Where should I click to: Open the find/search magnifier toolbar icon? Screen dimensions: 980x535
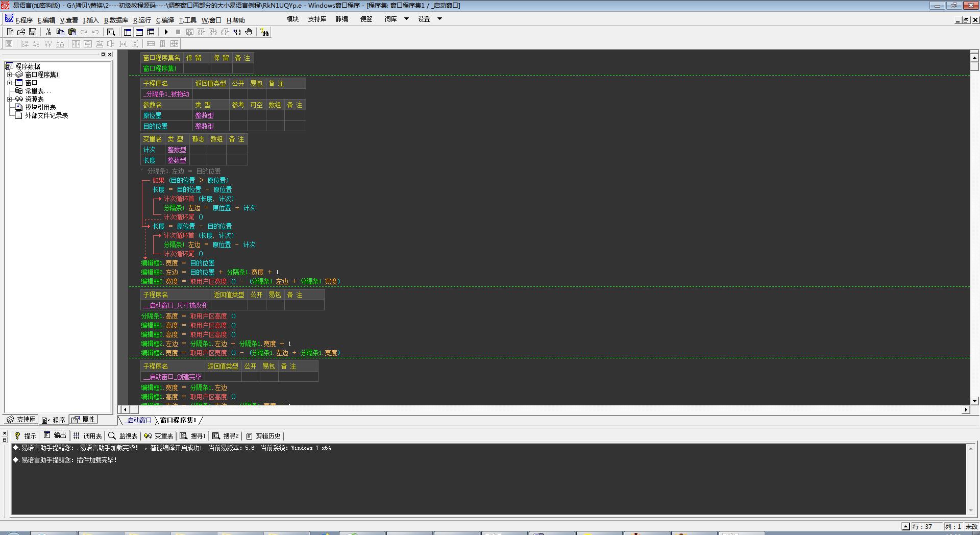(x=111, y=32)
